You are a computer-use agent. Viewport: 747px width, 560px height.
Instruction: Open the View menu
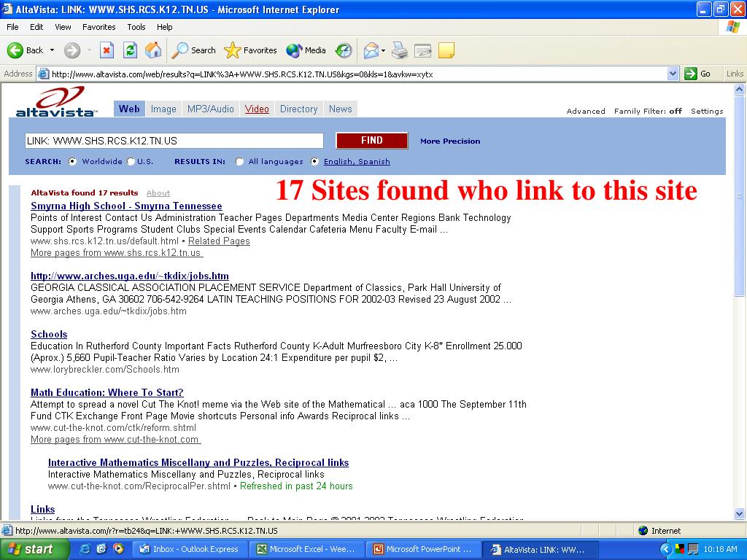(63, 27)
